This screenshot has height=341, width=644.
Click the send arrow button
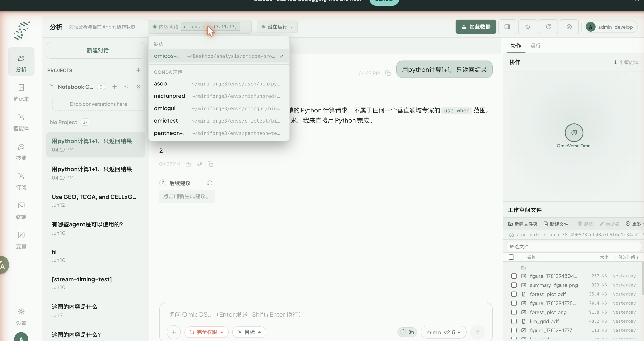(x=477, y=332)
